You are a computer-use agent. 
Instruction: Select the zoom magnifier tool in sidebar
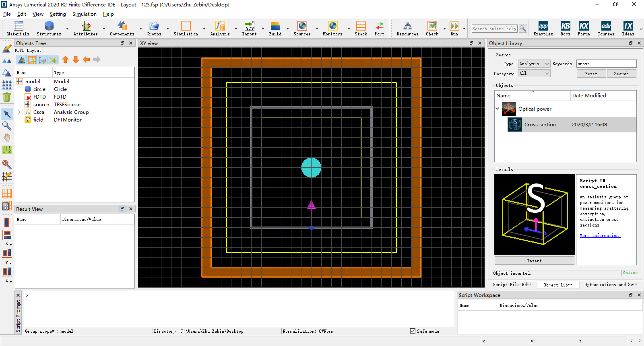7,126
